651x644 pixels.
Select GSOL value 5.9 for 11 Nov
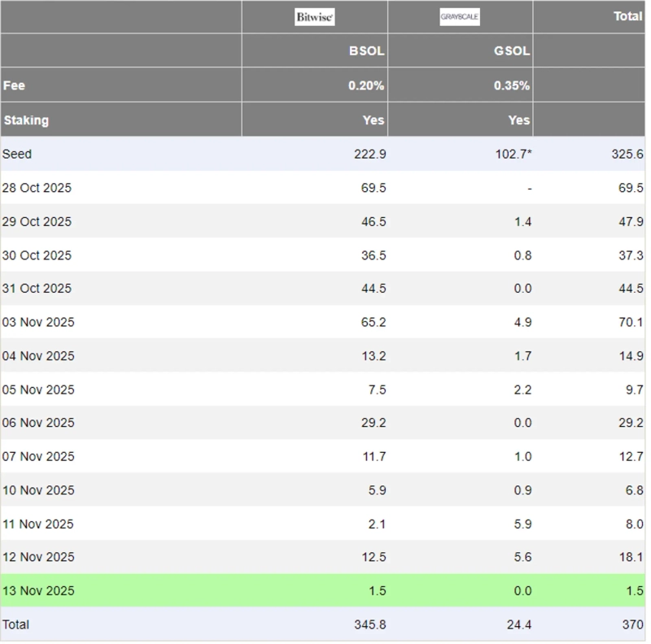pyautogui.click(x=522, y=524)
